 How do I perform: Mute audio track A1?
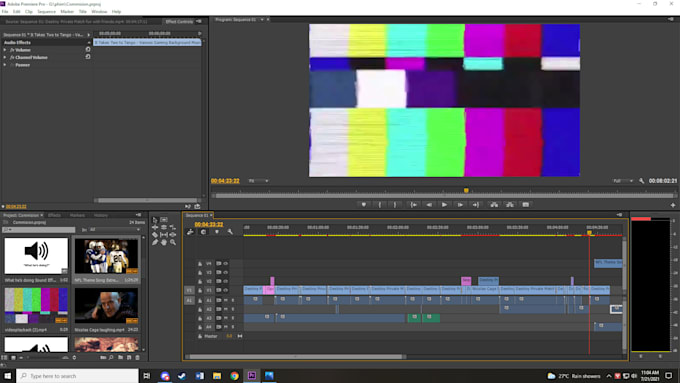coord(226,300)
